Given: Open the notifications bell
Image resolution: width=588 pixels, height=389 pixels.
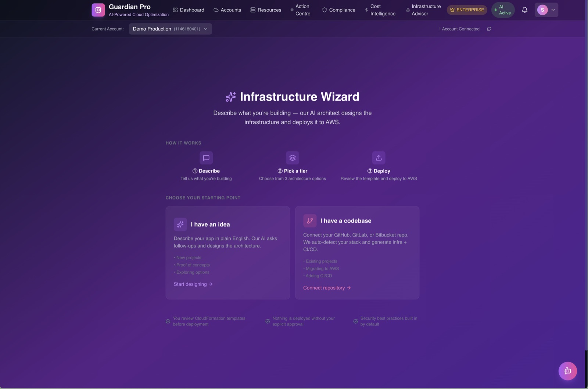Looking at the screenshot, I should (524, 10).
